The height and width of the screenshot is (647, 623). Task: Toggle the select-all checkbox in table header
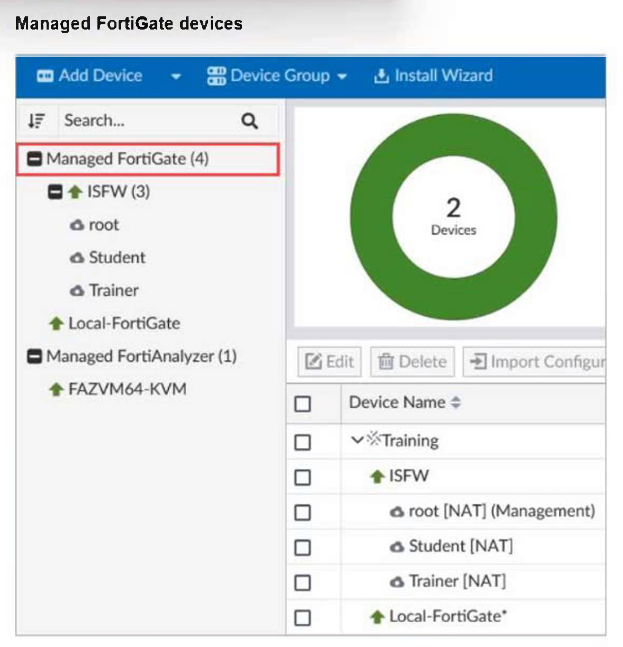pyautogui.click(x=303, y=404)
